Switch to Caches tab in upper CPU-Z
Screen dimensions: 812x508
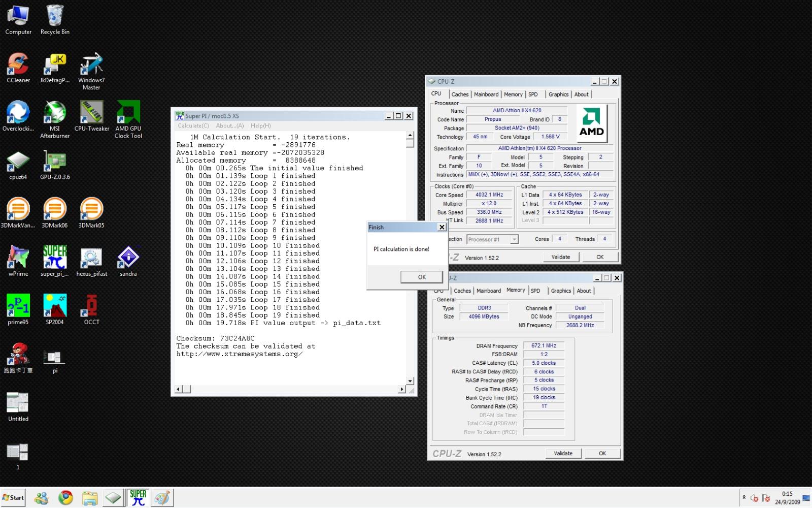point(460,94)
